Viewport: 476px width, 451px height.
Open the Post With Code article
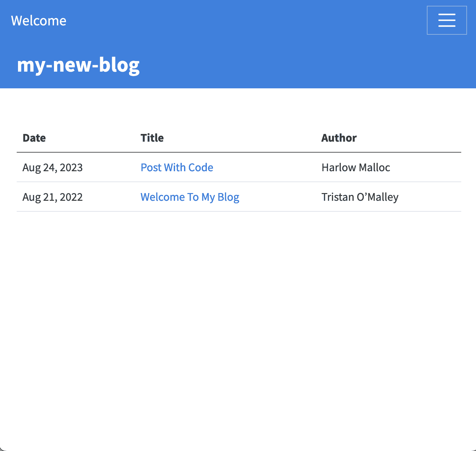point(177,167)
